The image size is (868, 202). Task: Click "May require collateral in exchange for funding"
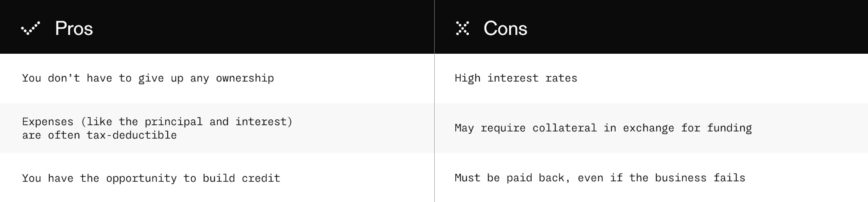(x=603, y=128)
